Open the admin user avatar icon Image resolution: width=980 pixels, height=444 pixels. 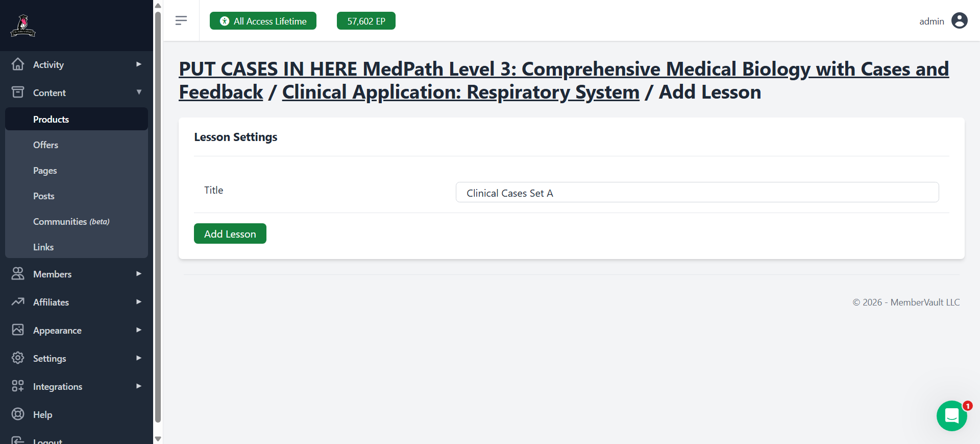click(x=960, y=20)
